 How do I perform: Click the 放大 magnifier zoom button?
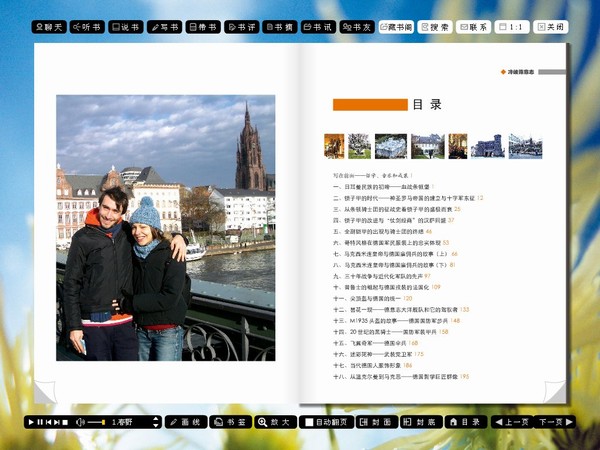coord(276,422)
